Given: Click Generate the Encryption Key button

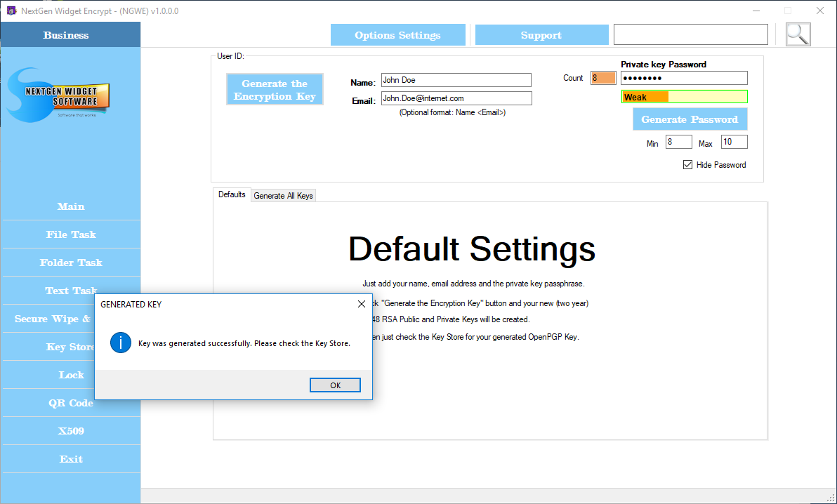Looking at the screenshot, I should click(x=275, y=89).
